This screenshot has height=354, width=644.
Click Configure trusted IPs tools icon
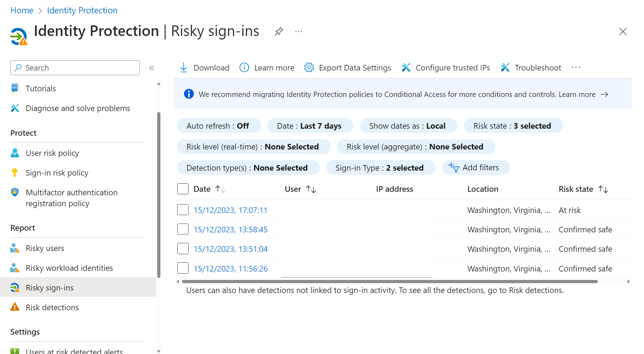tap(406, 68)
